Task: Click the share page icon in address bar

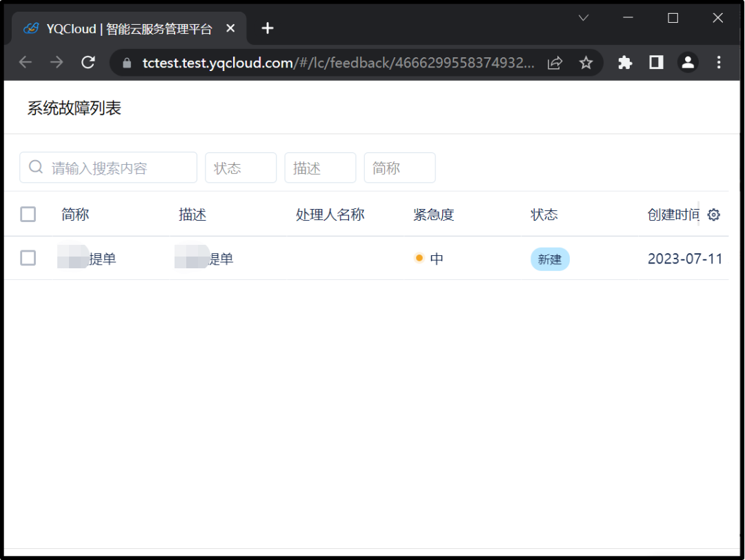Action: pos(555,63)
